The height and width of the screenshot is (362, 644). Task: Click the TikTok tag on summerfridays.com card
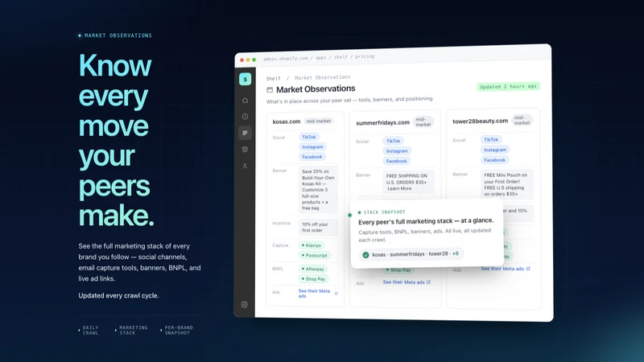(393, 141)
